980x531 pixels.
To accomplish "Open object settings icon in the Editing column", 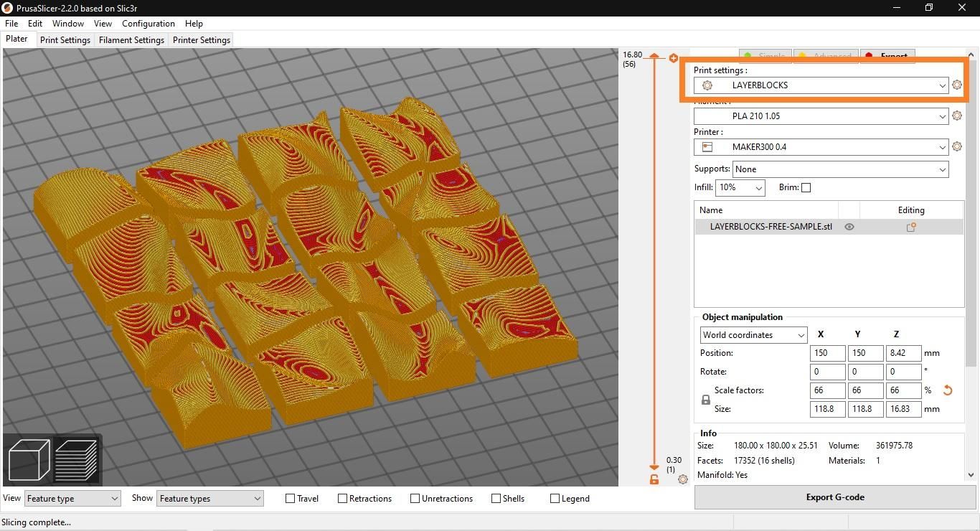I will pyautogui.click(x=911, y=227).
